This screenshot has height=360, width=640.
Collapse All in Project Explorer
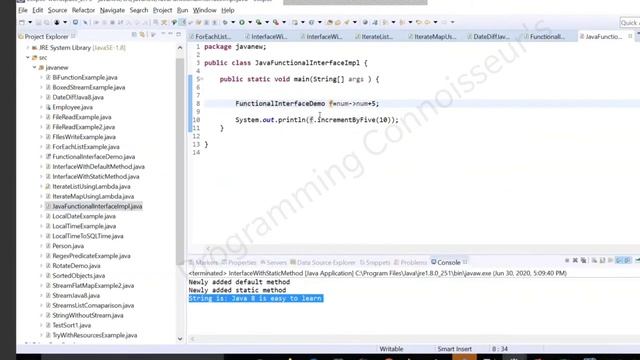pos(134,35)
